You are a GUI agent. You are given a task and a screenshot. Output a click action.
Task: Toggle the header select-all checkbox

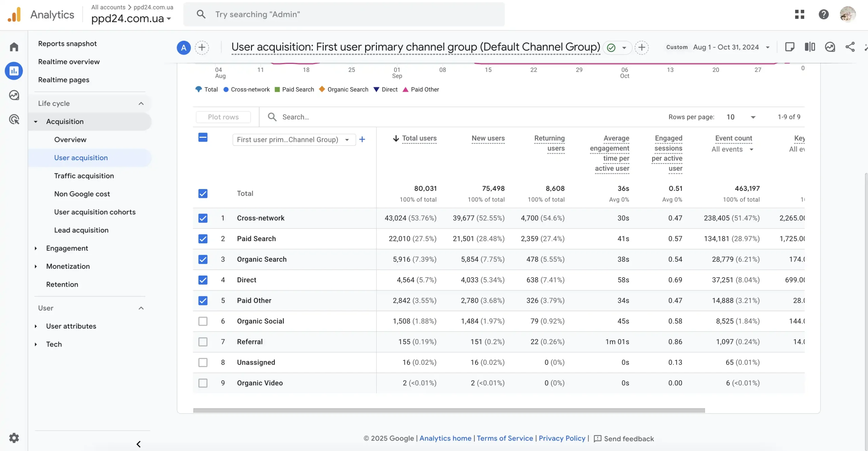[203, 137]
